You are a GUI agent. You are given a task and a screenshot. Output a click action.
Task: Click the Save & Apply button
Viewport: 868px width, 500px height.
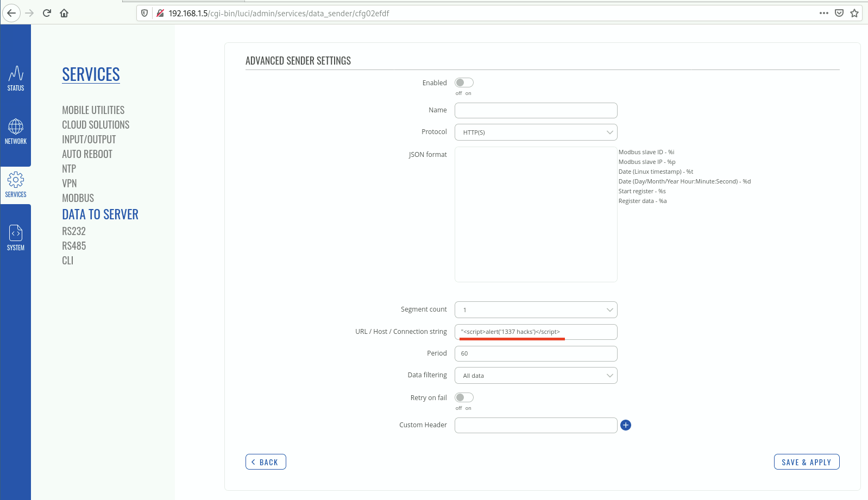click(x=806, y=462)
